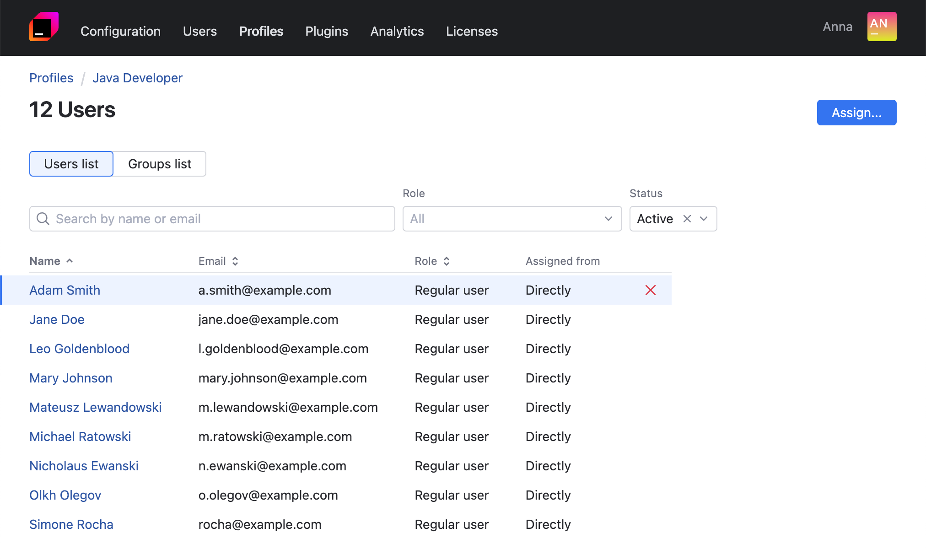Click the Role column sort icon

[x=447, y=260]
